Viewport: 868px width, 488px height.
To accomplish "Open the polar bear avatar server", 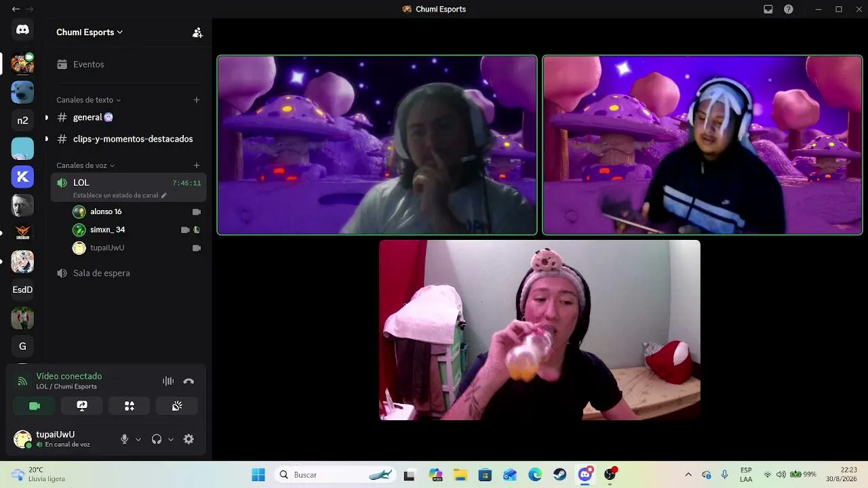I will (22, 92).
